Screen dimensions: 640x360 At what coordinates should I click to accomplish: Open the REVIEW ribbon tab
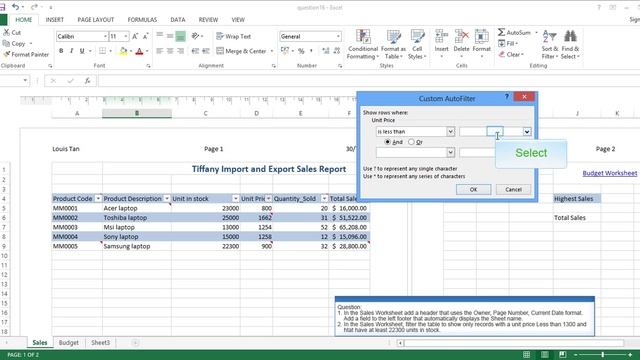pyautogui.click(x=208, y=20)
